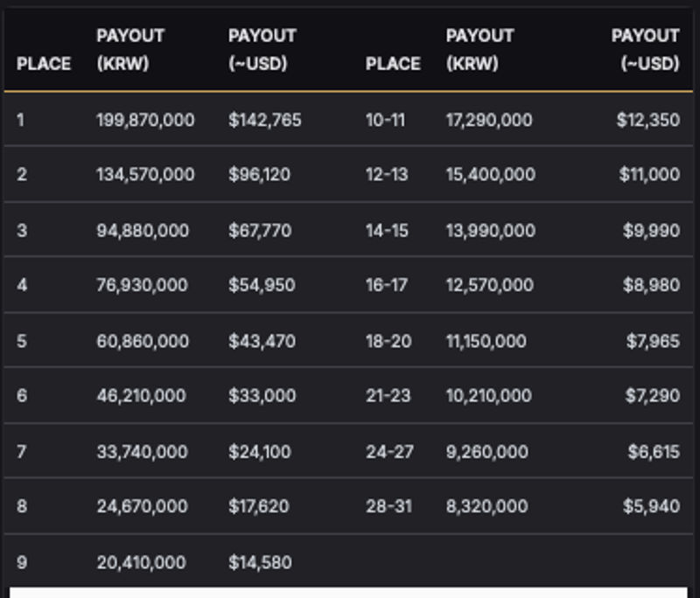Image resolution: width=700 pixels, height=598 pixels.
Task: Click the first PAYOUT (KRW) column header
Action: click(130, 49)
